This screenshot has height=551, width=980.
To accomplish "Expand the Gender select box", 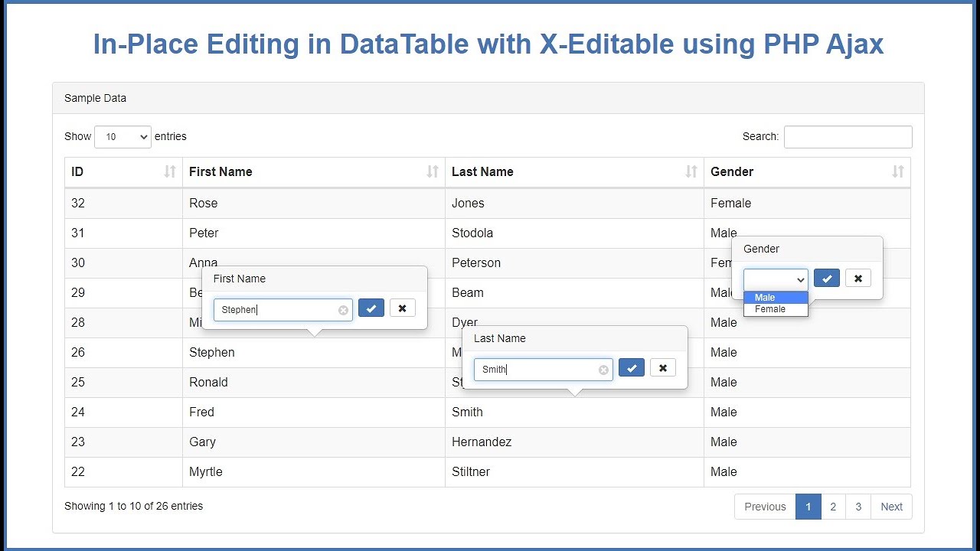I will [x=776, y=279].
